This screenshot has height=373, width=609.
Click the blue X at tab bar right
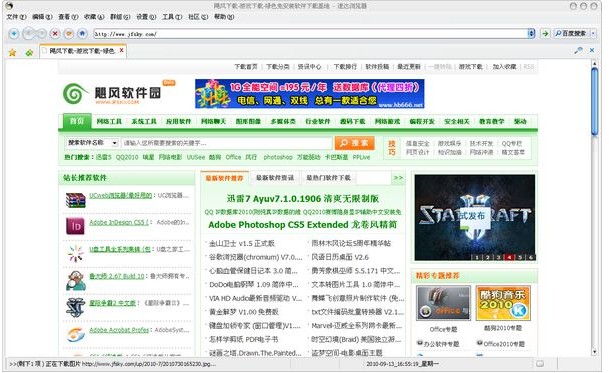[x=592, y=50]
